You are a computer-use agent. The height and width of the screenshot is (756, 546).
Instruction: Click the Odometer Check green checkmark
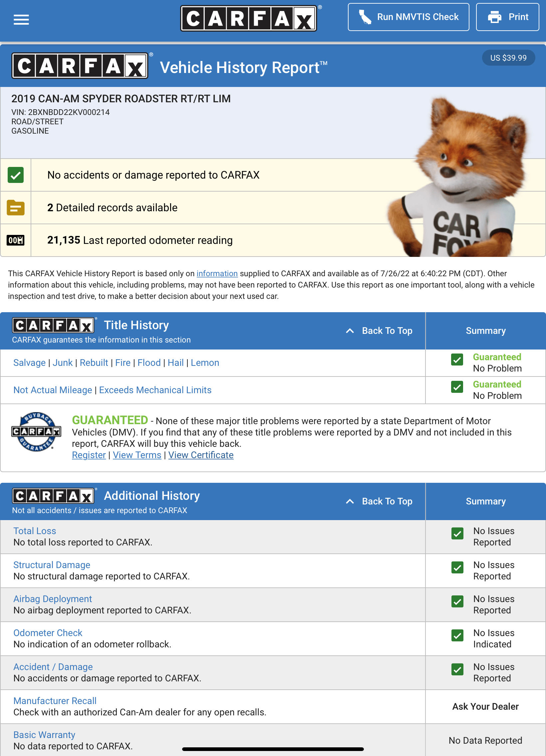(x=457, y=636)
